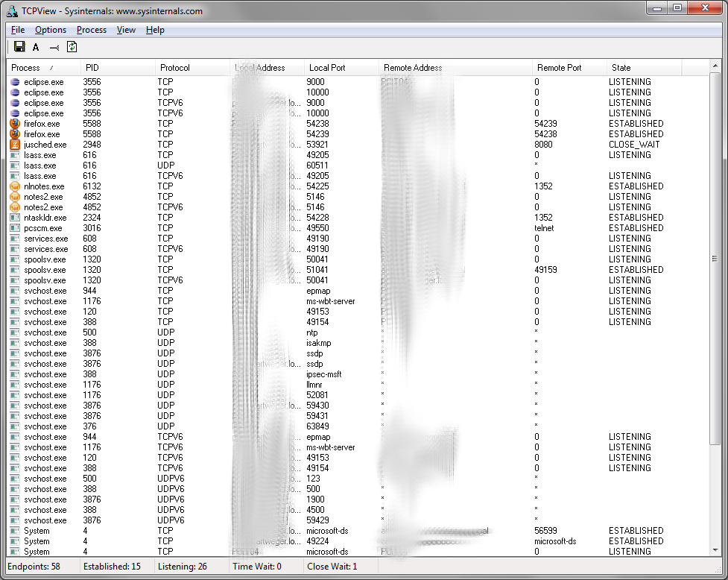Viewport: 728px width, 580px height.
Task: Toggle address resolution with the 'A' icon
Action: (36, 47)
